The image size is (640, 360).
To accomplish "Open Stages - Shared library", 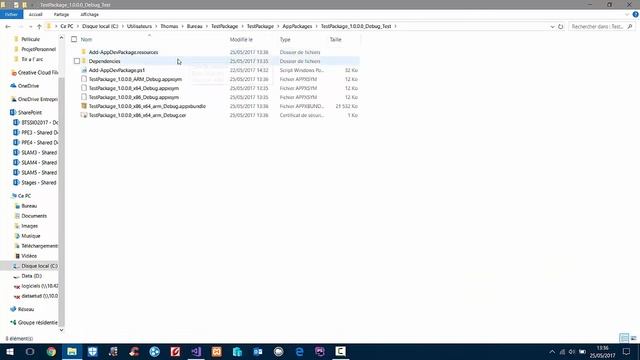I will point(38,182).
